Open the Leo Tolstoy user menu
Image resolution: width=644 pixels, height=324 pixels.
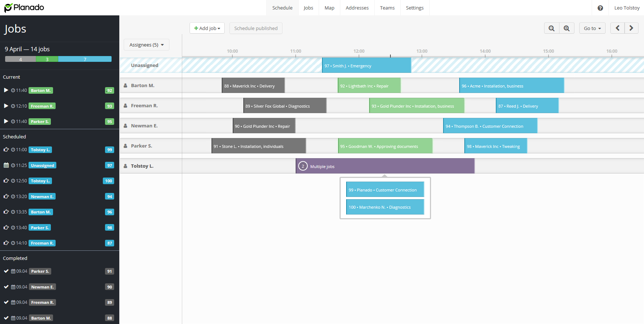[626, 8]
